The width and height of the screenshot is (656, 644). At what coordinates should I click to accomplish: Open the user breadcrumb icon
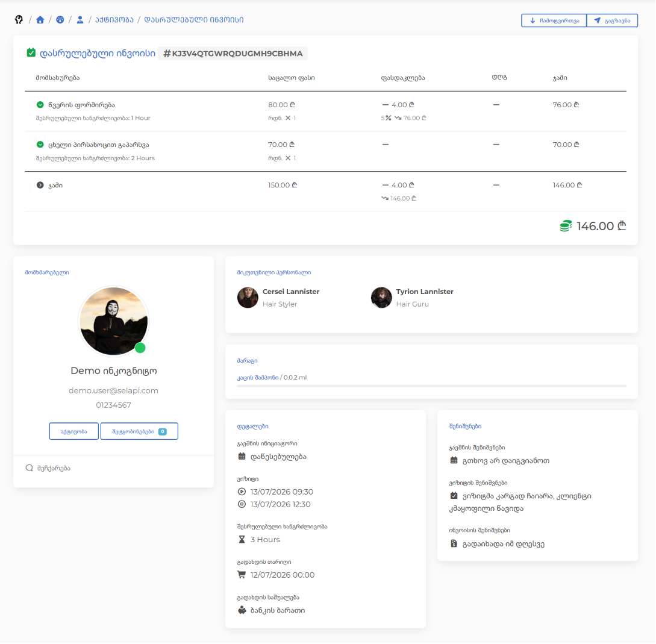click(x=80, y=20)
